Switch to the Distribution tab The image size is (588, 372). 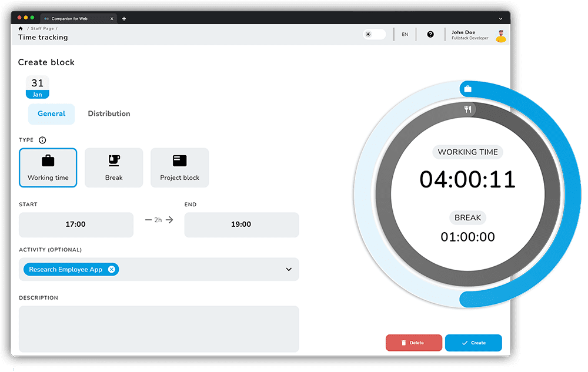coord(109,113)
